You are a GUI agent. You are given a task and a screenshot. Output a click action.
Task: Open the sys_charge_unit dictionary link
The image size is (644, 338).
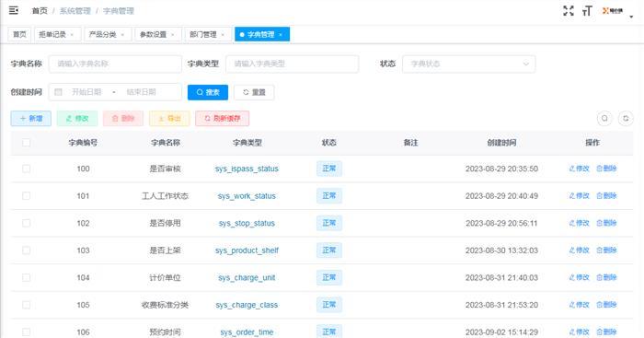pyautogui.click(x=247, y=277)
